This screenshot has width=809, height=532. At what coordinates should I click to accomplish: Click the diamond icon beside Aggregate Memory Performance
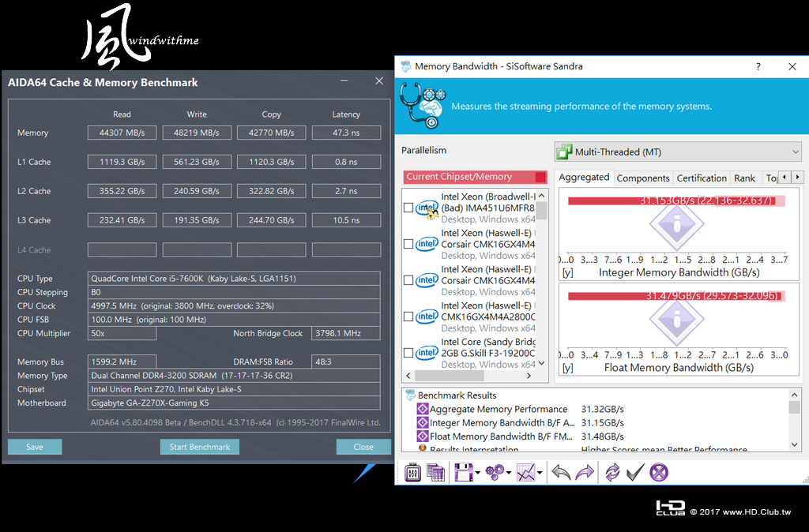(423, 409)
